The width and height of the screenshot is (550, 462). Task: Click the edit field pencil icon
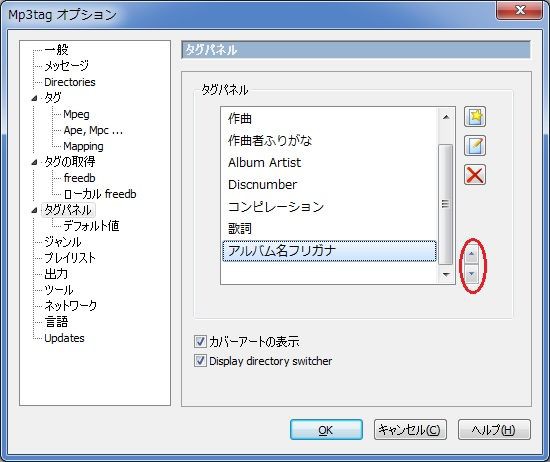pos(475,145)
